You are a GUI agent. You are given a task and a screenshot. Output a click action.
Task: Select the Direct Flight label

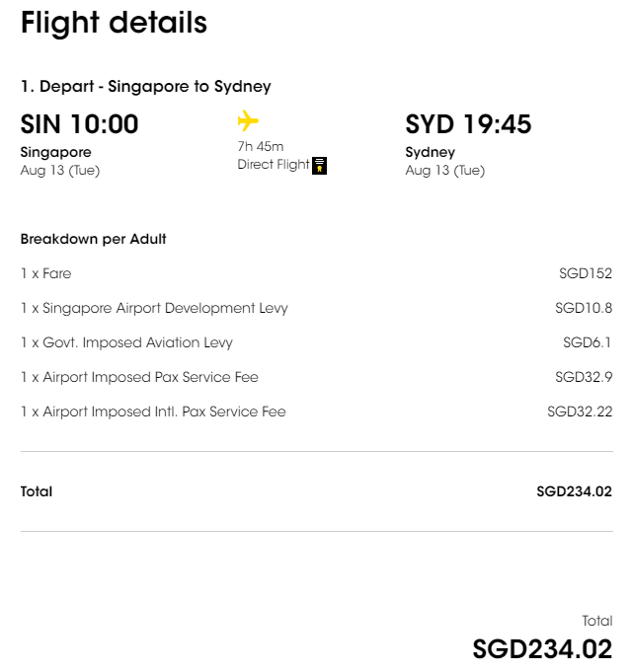(x=273, y=165)
